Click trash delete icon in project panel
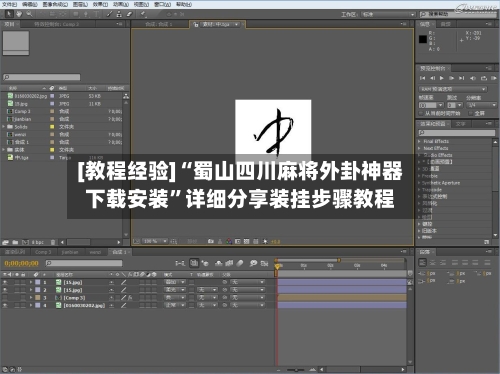This screenshot has width=500, height=374. 53,242
